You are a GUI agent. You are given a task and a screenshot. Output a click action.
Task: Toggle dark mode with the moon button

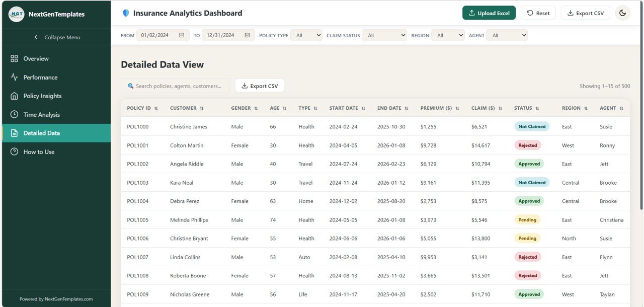point(622,13)
